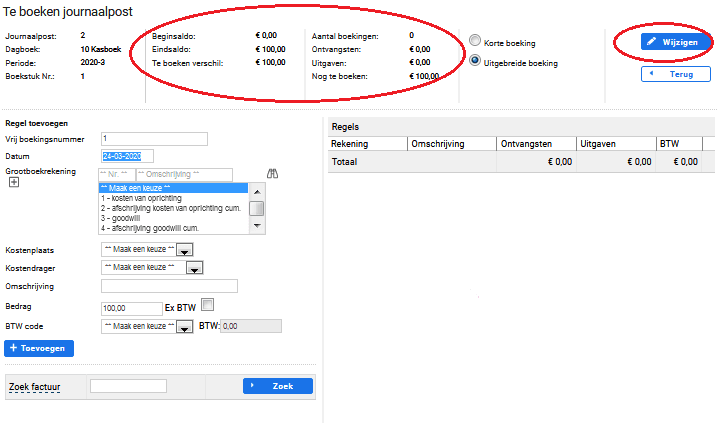Click the Grootboekrekening Nr. field
The image size is (717, 424).
(117, 174)
